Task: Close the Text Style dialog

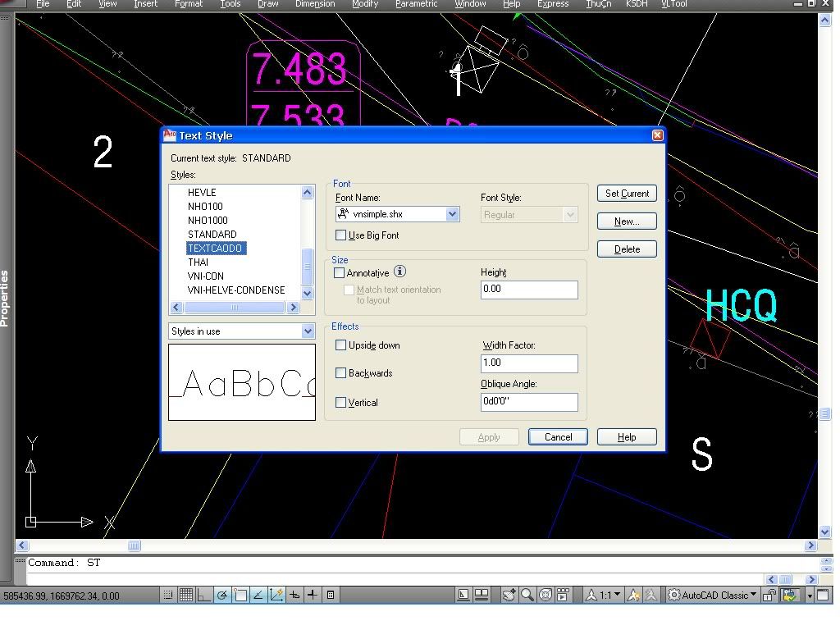Action: click(658, 135)
